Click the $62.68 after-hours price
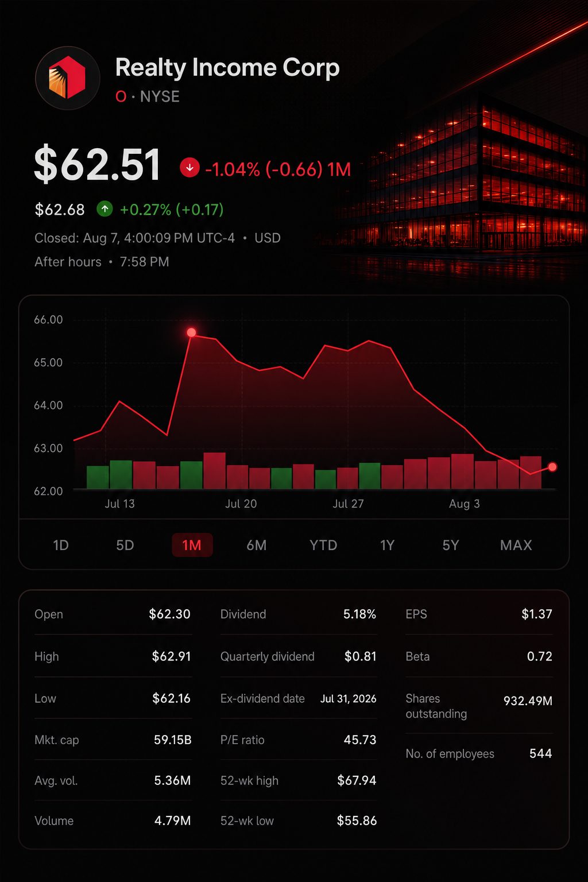 tap(60, 210)
